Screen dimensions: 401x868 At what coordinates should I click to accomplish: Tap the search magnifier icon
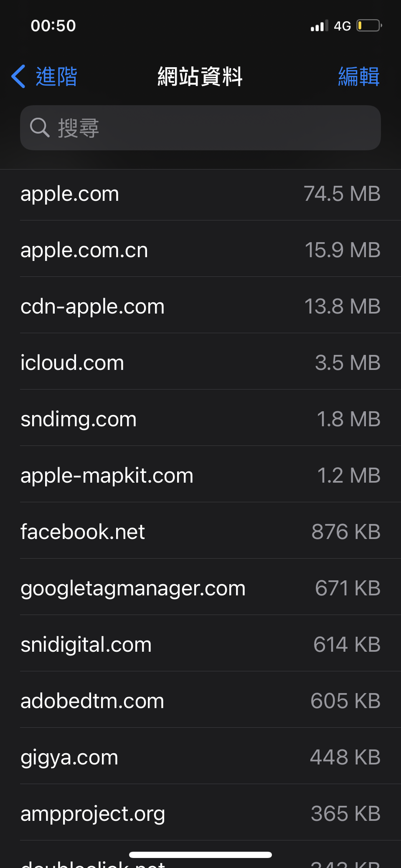[x=40, y=127]
